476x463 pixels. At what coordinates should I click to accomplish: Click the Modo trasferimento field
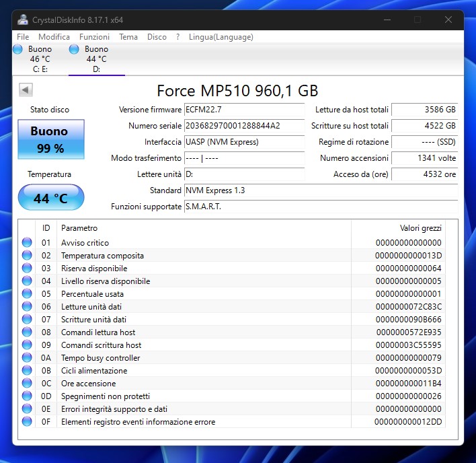(x=244, y=158)
